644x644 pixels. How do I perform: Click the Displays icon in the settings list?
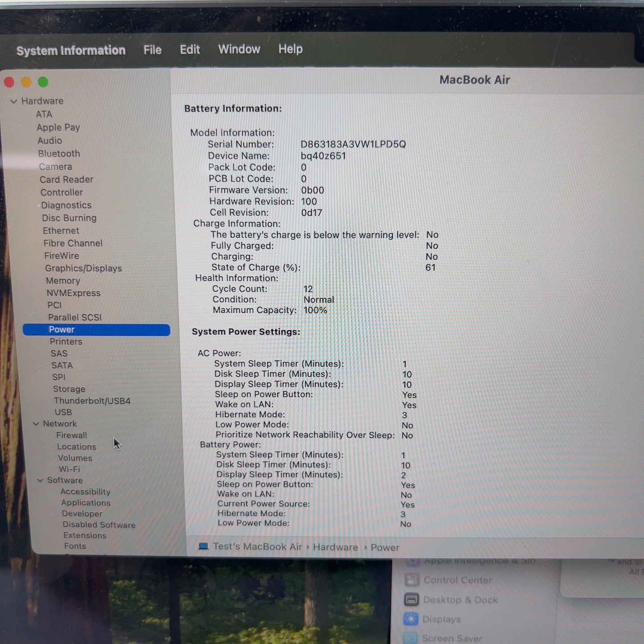pos(411,619)
